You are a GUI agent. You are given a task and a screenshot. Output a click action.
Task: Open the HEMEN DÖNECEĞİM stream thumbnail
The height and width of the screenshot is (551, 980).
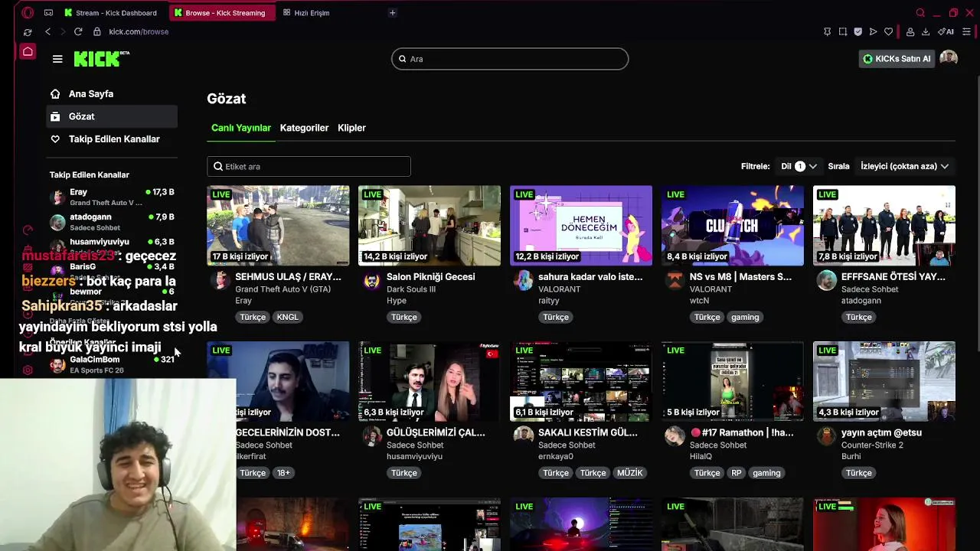tap(581, 226)
